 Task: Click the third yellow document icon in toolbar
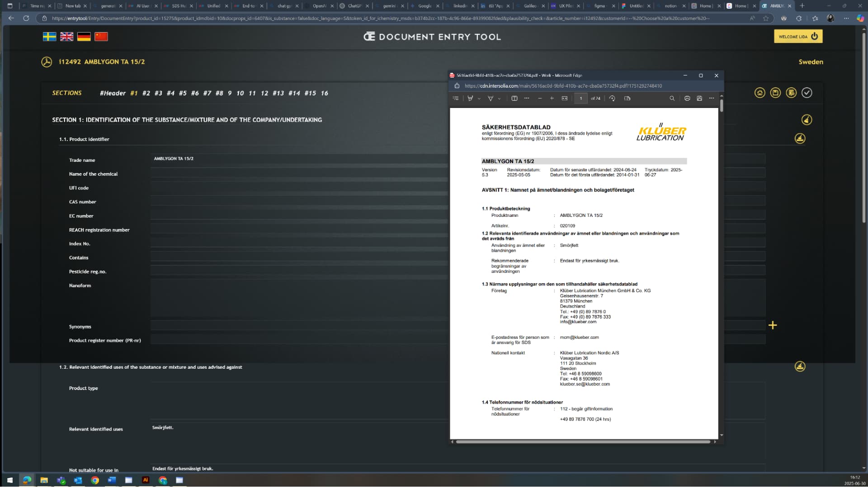pyautogui.click(x=791, y=93)
